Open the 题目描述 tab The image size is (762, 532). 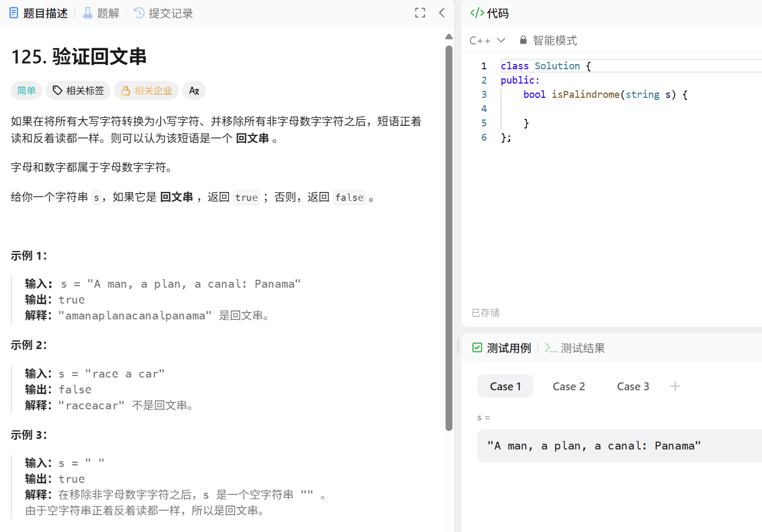click(x=39, y=13)
